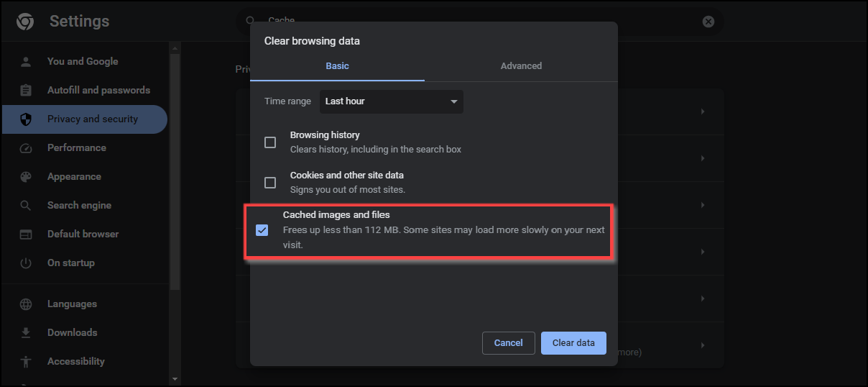Click the Performance gauge icon

(x=26, y=148)
